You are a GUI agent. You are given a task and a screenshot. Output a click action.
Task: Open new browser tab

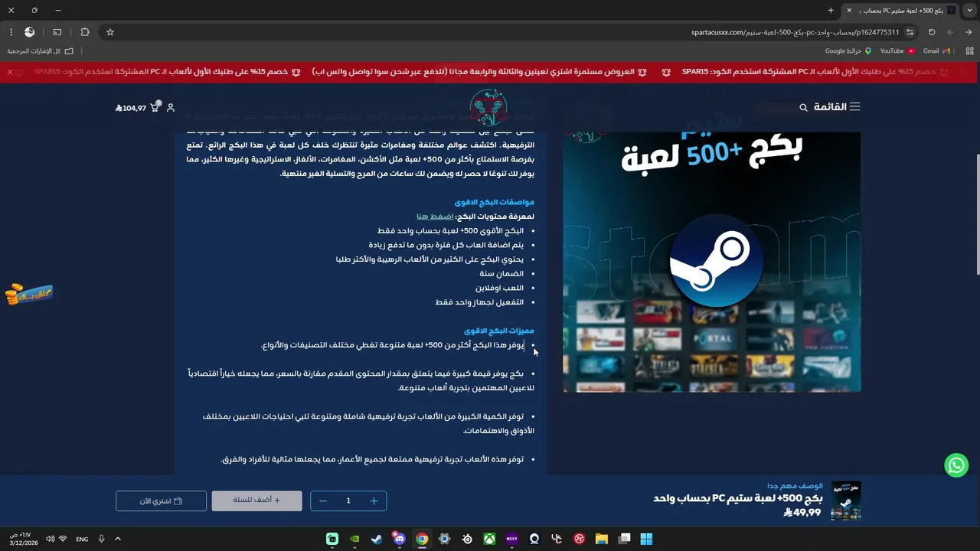pos(831,10)
